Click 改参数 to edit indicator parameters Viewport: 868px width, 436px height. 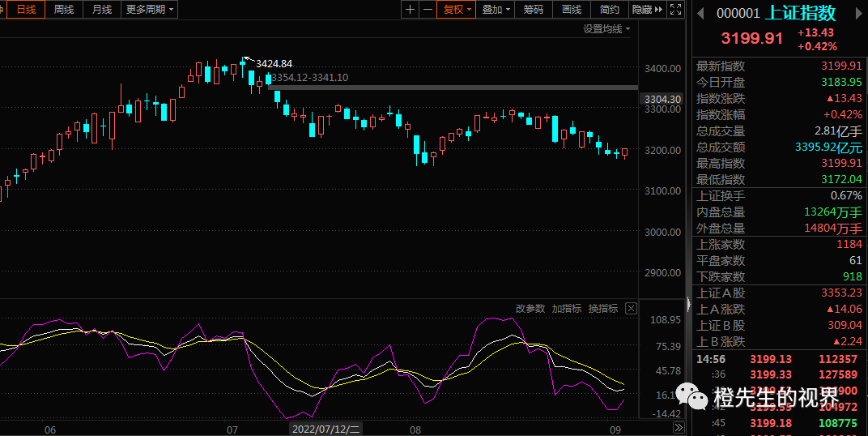pos(530,309)
